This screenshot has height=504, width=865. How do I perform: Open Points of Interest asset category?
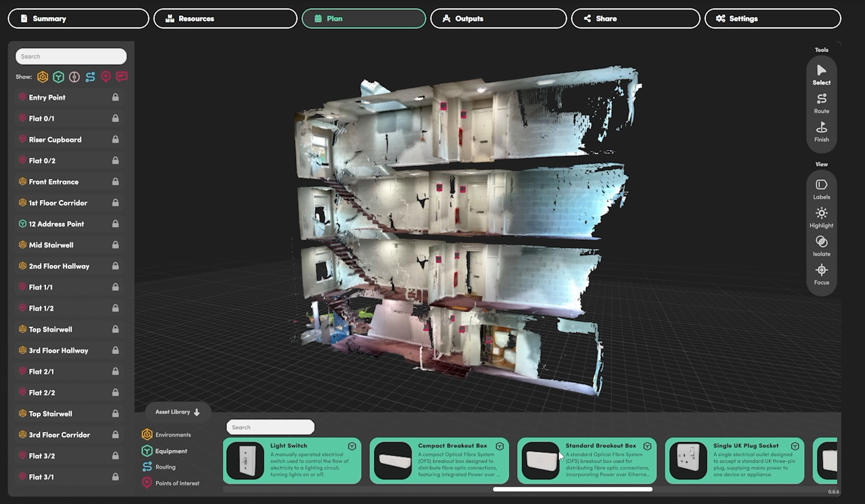(x=177, y=483)
